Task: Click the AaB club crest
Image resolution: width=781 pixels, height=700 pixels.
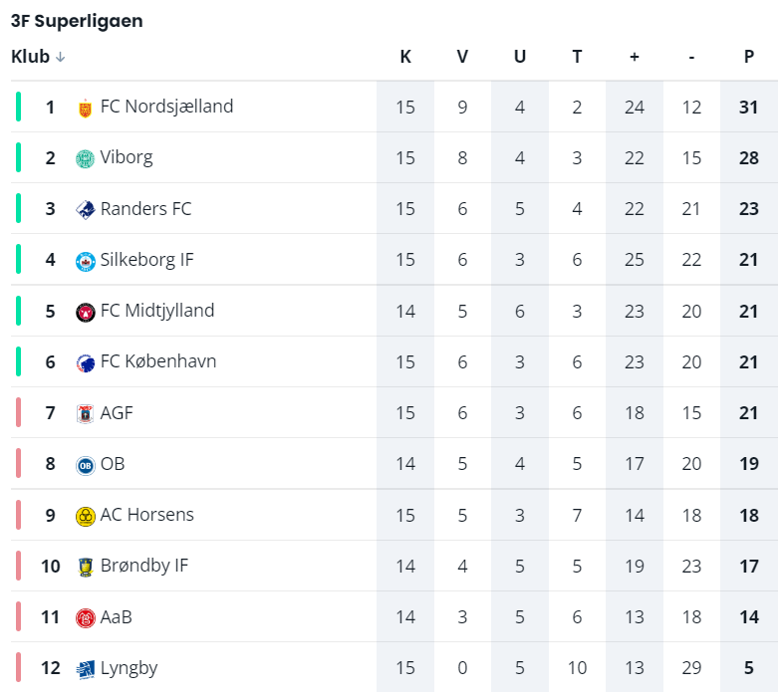Action: 86,618
